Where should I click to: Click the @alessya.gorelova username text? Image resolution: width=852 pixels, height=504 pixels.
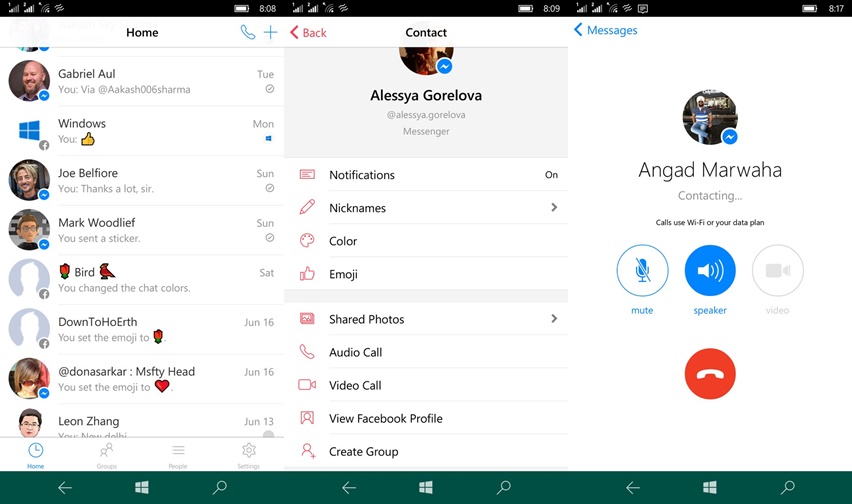426,115
